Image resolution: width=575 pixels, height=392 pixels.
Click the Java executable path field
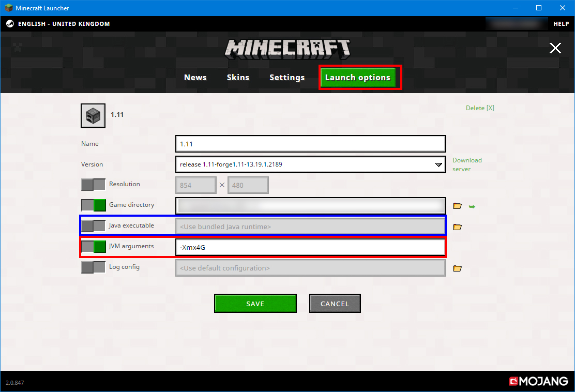coord(311,227)
